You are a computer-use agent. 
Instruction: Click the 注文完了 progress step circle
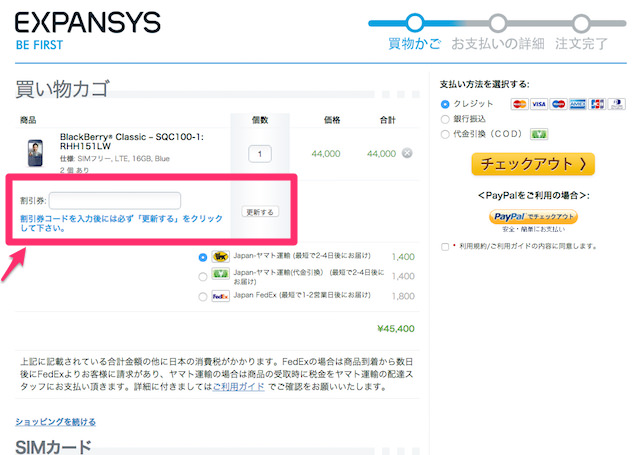[581, 23]
